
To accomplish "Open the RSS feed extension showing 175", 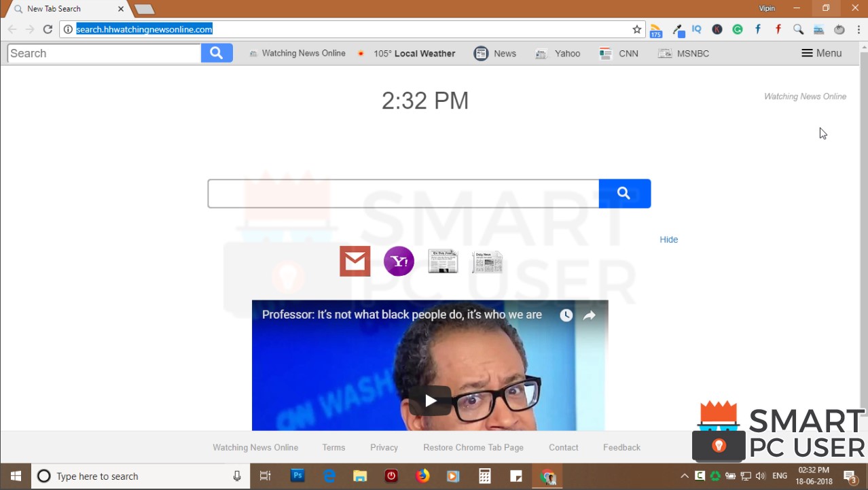I will coord(655,31).
